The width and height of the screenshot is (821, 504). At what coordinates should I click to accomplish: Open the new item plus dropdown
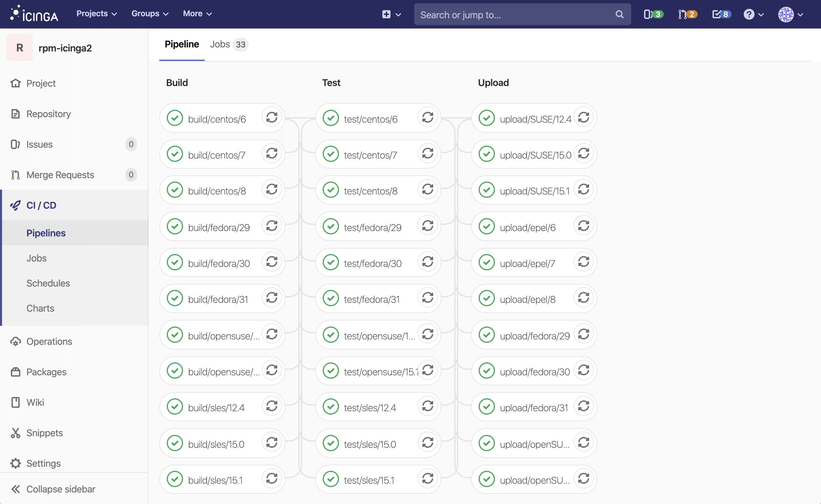[x=391, y=14]
